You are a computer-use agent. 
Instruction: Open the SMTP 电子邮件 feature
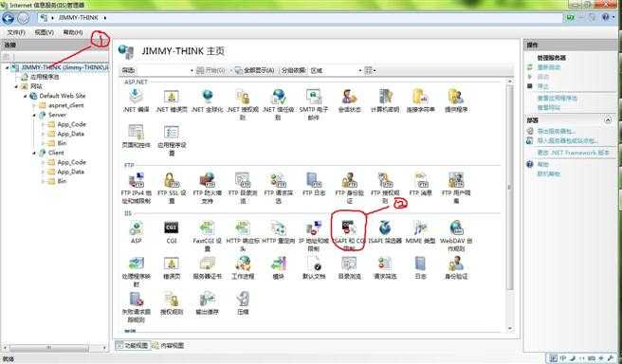(314, 104)
